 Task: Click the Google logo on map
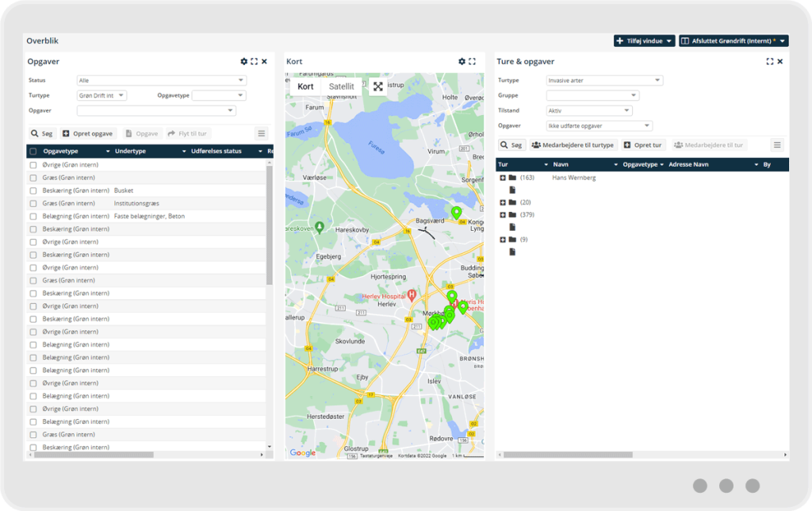coord(302,452)
